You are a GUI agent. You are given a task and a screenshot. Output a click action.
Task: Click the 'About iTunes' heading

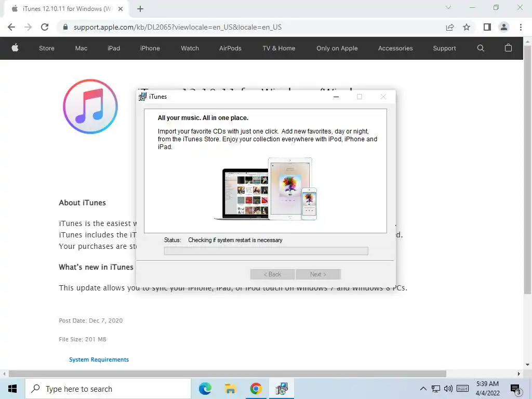83,203
